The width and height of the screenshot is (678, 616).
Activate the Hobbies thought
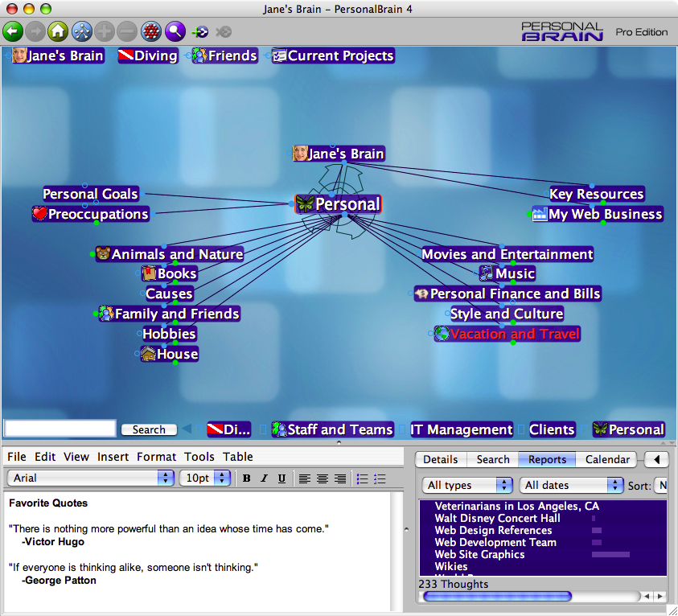pyautogui.click(x=169, y=334)
